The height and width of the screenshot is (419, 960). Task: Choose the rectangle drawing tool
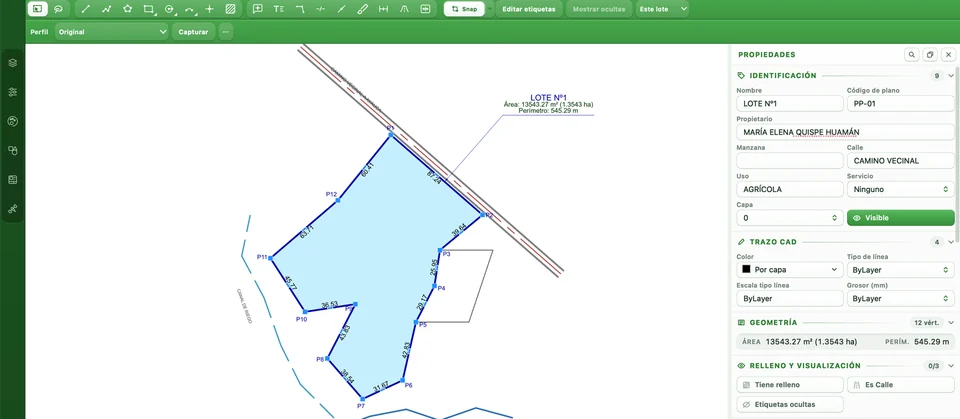[148, 9]
